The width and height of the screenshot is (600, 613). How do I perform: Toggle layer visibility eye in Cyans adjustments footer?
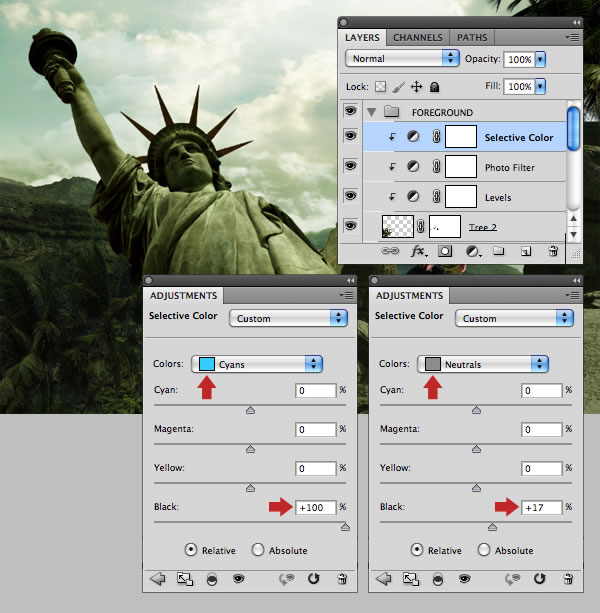[238, 578]
